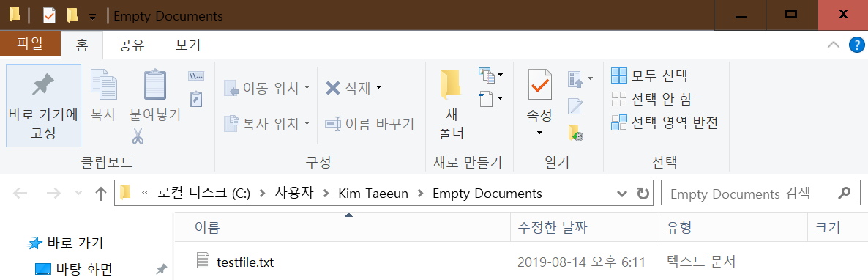Click the folder icon in the title bar

14,15
